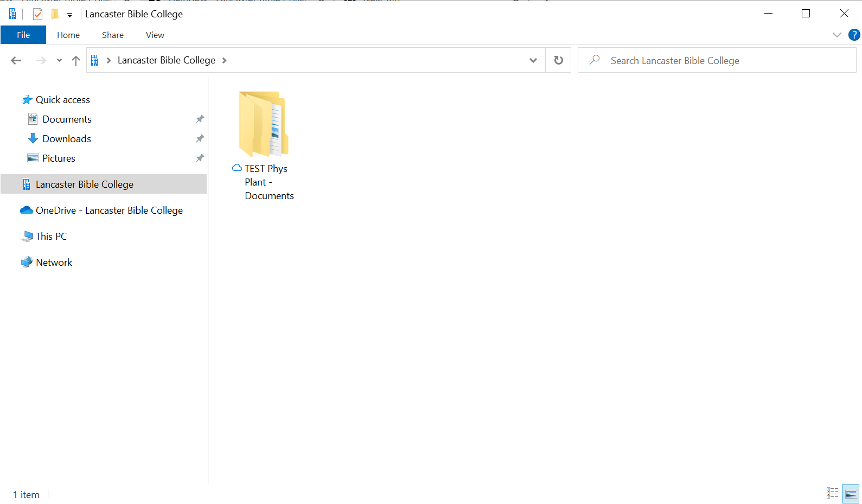
Task: Switch to Large icons view in status bar
Action: click(x=851, y=494)
